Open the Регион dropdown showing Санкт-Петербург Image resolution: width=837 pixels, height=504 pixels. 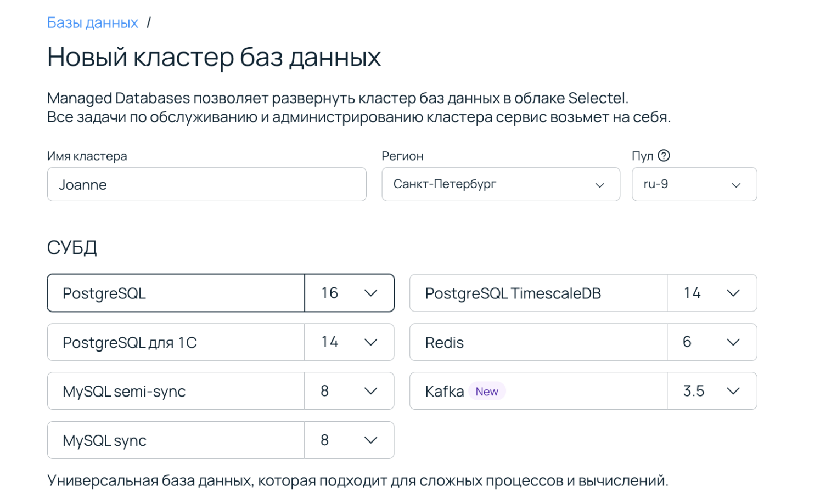501,184
